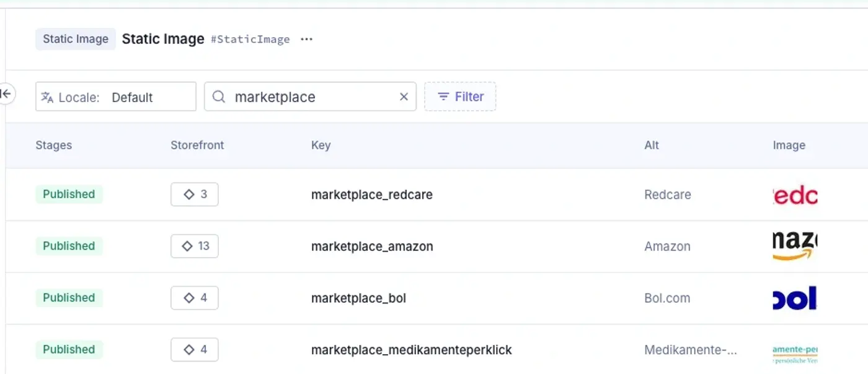Clear the marketplace search with the X icon
868x374 pixels.
(x=404, y=97)
